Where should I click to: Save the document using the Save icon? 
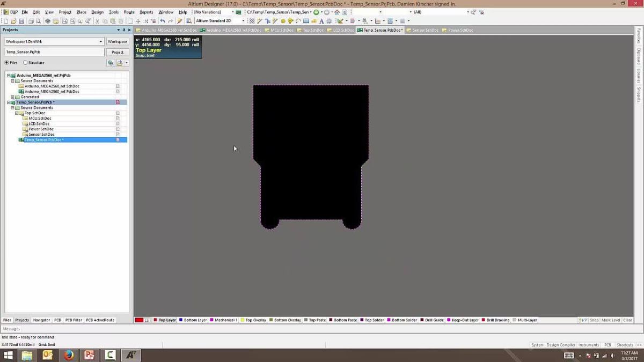pos(22,20)
